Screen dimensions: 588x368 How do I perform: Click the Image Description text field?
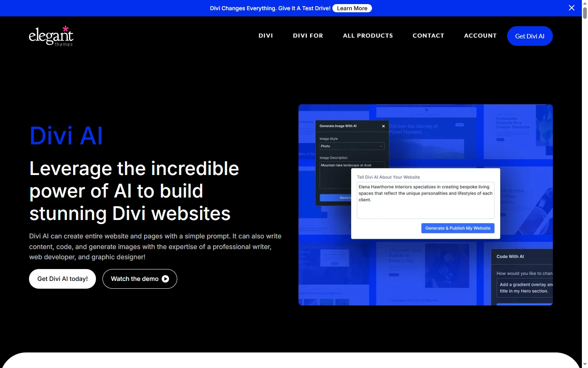352,175
